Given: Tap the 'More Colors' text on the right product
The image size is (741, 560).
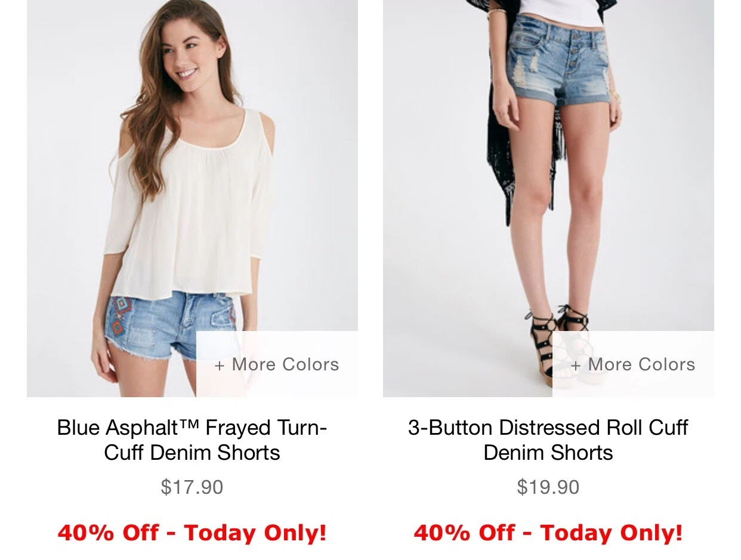Looking at the screenshot, I should [x=641, y=364].
